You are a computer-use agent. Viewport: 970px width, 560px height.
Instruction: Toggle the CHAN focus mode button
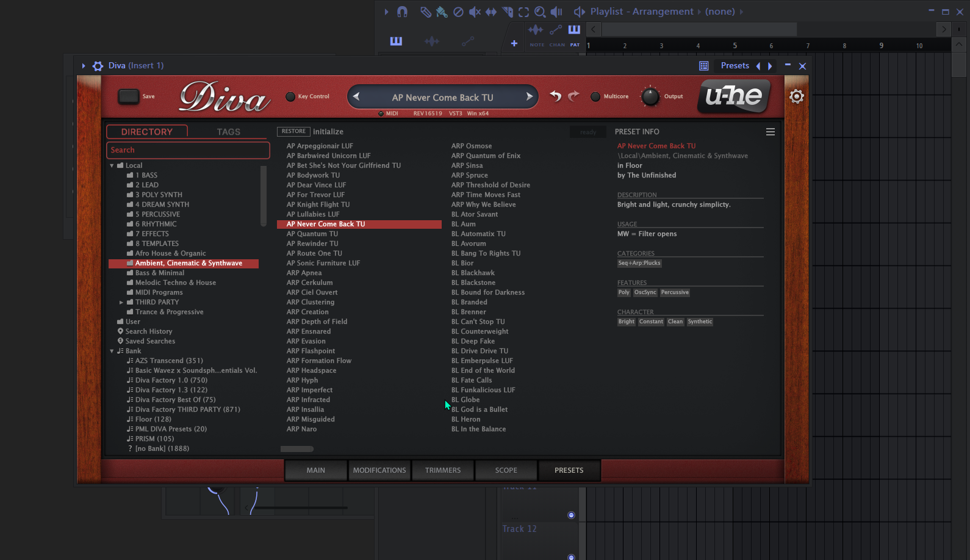(x=556, y=36)
